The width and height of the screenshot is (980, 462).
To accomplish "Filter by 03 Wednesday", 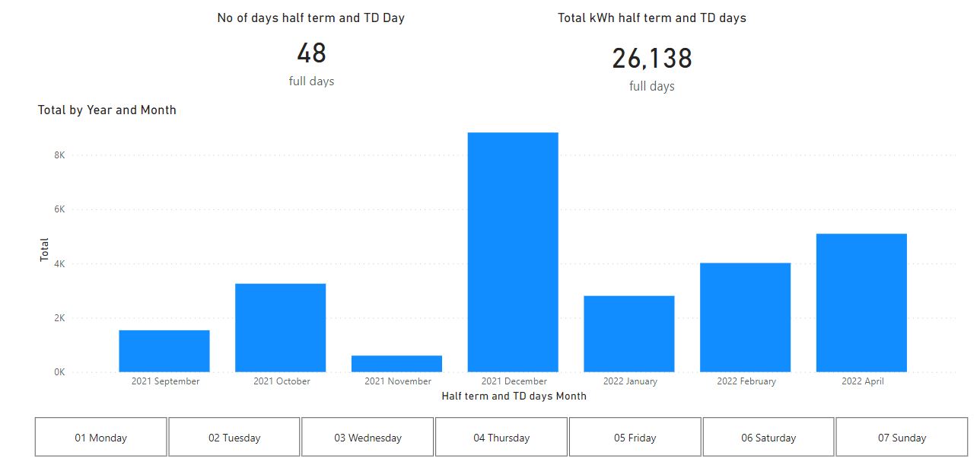I will click(367, 438).
